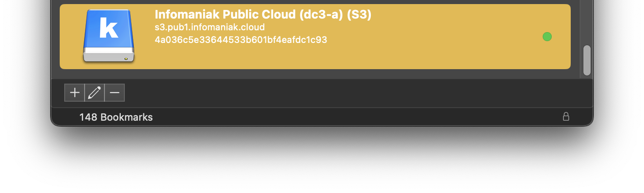Click the padlock icon in the status bar
644x193 pixels.
[x=566, y=117]
